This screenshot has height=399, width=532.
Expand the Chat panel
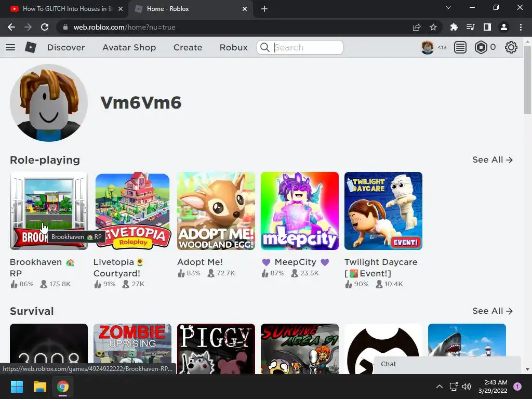447,364
